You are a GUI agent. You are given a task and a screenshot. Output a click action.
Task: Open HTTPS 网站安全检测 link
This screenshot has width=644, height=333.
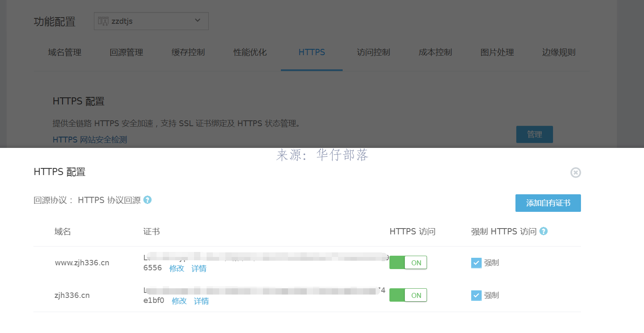pyautogui.click(x=90, y=140)
